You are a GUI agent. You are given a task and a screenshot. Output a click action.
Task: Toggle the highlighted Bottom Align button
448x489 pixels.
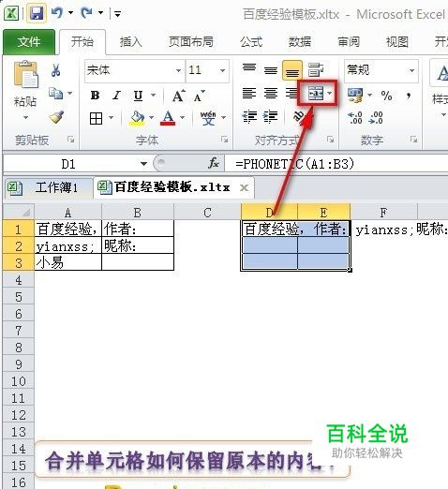[x=292, y=70]
